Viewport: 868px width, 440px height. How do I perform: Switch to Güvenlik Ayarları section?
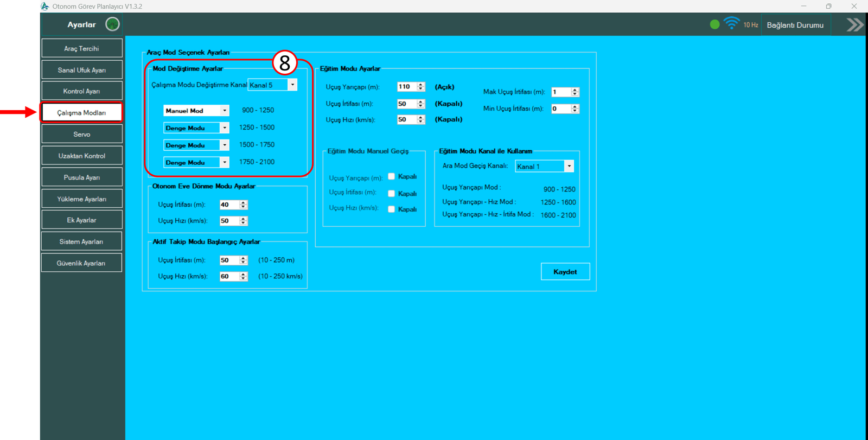(81, 263)
